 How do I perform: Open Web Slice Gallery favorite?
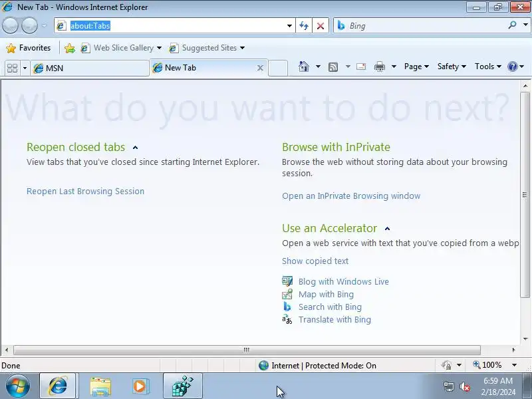coord(121,48)
